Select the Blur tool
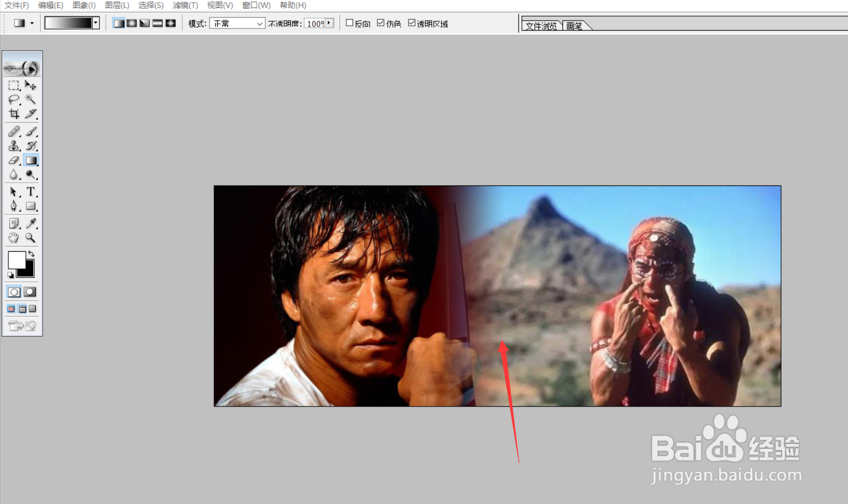Screen dimensions: 848x504 point(14,175)
